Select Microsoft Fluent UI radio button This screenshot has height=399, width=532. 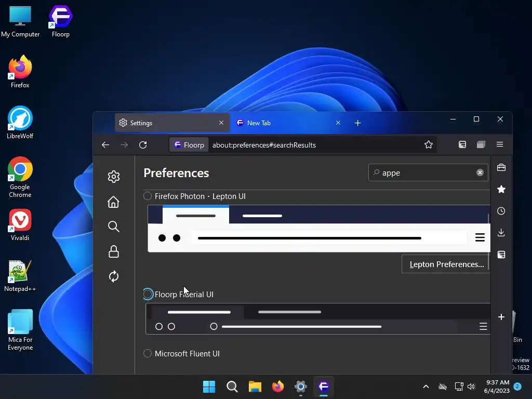pos(147,353)
